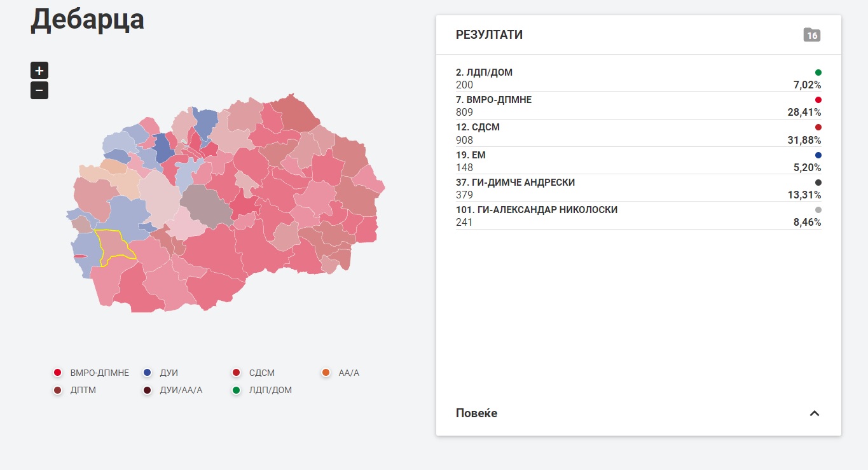Click blue dot beside ЕМ result

coord(818,155)
